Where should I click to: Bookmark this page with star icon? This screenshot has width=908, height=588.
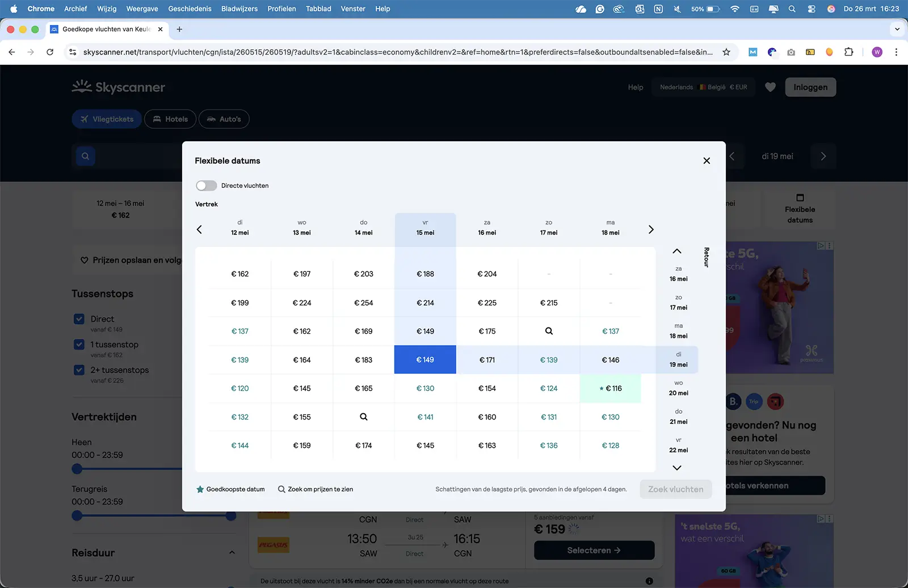tap(726, 52)
